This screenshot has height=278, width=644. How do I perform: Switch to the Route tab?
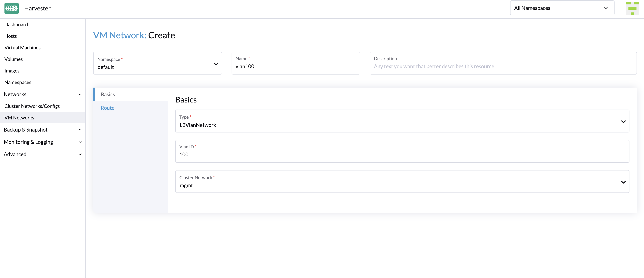click(108, 108)
